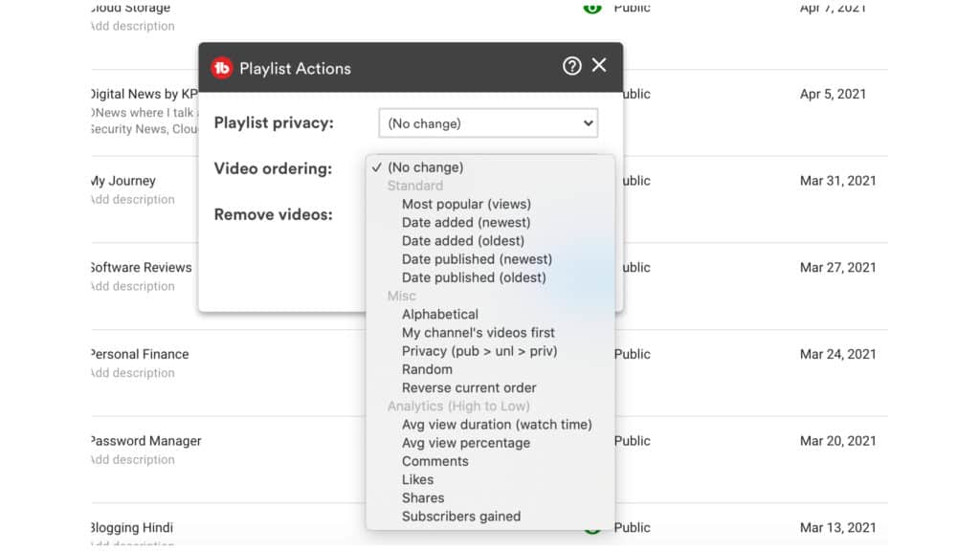Image resolution: width=980 pixels, height=551 pixels.
Task: Select 'Subscribers gained' analytics ordering
Action: click(460, 516)
